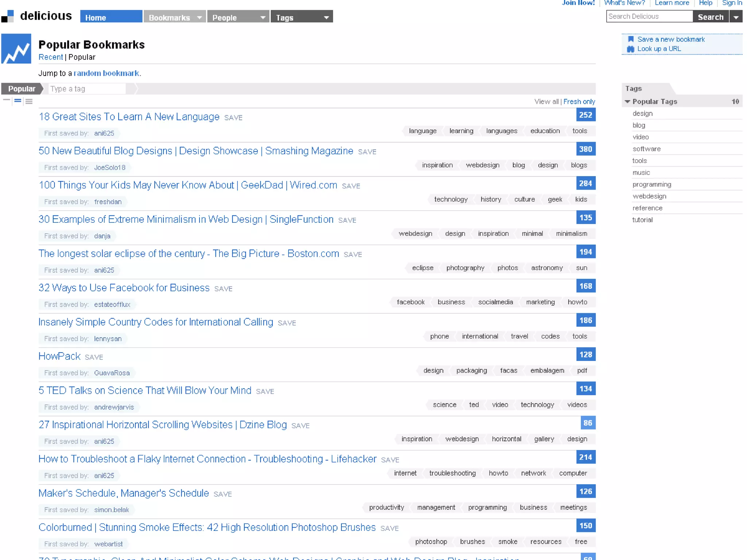Viewport: 747px width, 560px height.
Task: Open the search options dropdown arrow
Action: coord(736,17)
